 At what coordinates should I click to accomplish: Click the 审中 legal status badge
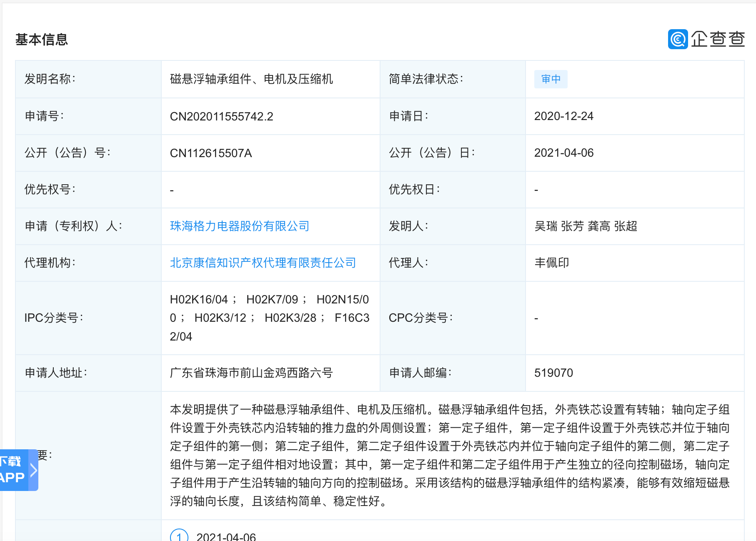click(x=551, y=79)
